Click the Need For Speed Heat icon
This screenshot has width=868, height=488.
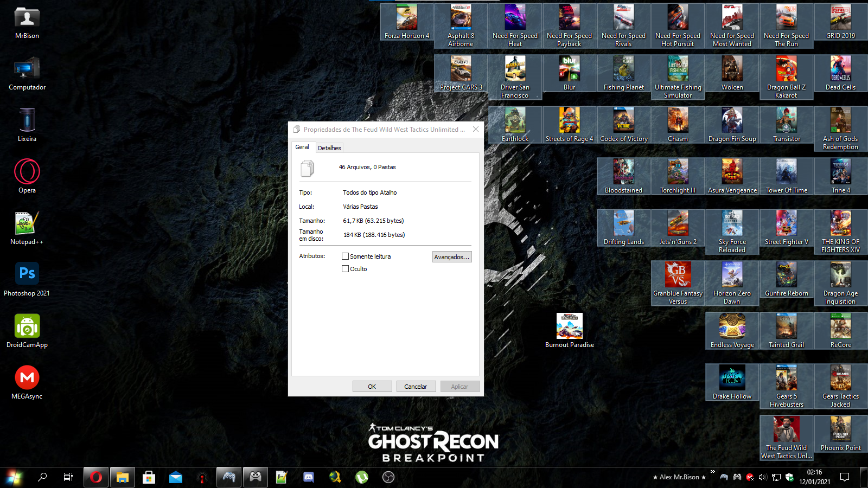(515, 25)
